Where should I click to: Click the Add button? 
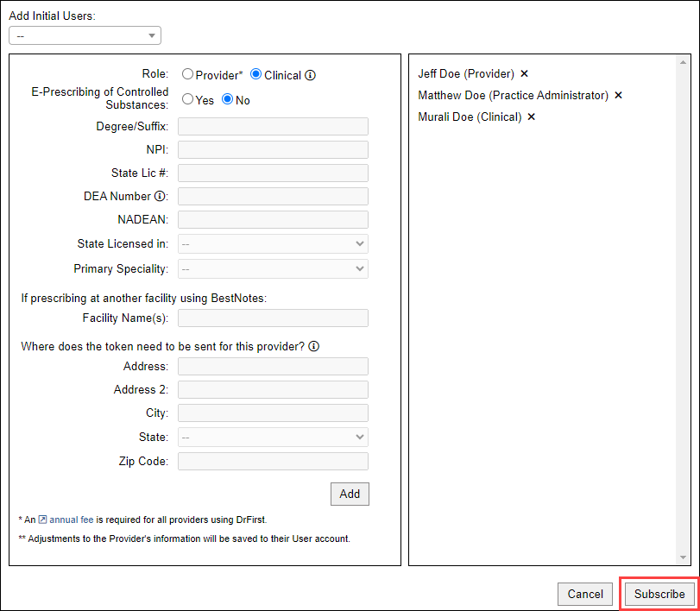coord(350,494)
